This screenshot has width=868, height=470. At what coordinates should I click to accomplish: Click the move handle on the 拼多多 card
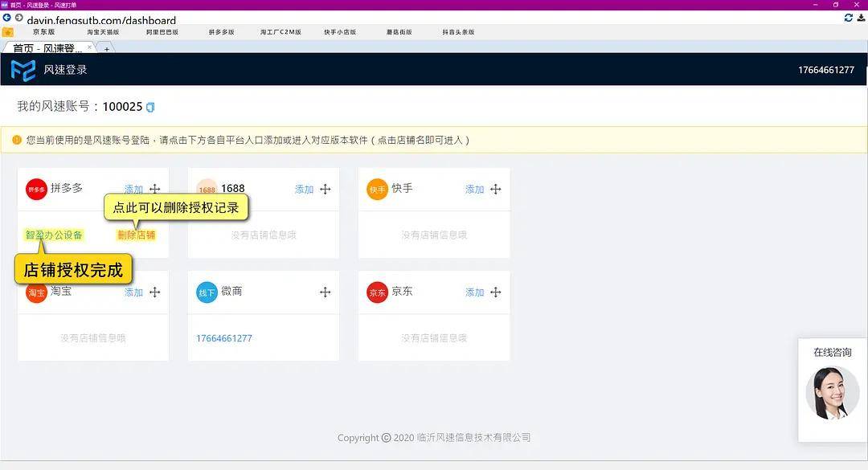tap(154, 190)
